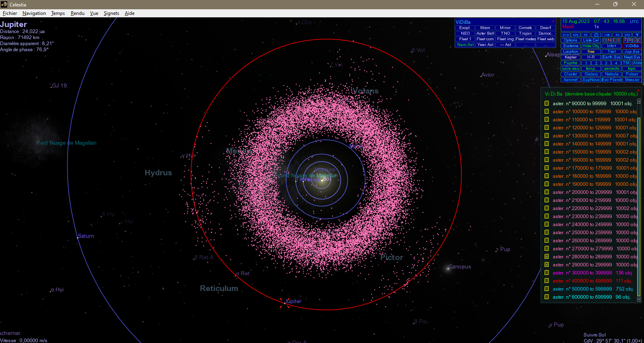Click the Saturn label in the sky view
This screenshot has width=644, height=343.
point(86,236)
